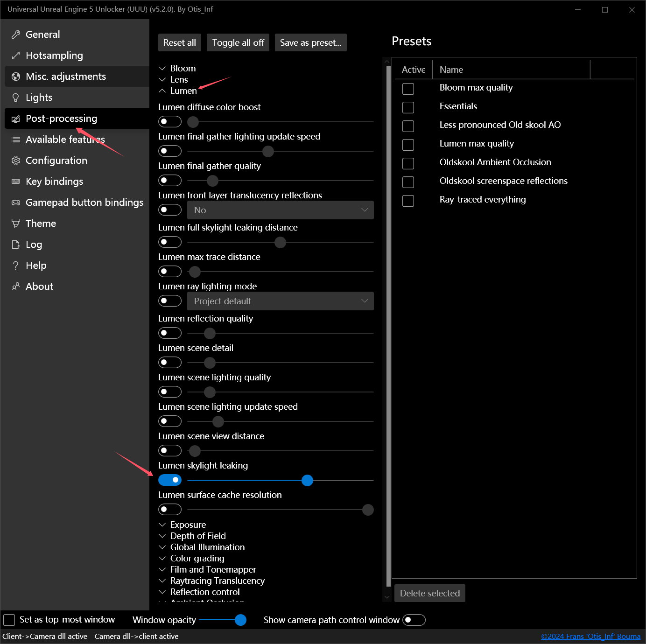This screenshot has height=644, width=646.
Task: Enable Lumen diffuse color boost toggle
Action: (x=170, y=122)
